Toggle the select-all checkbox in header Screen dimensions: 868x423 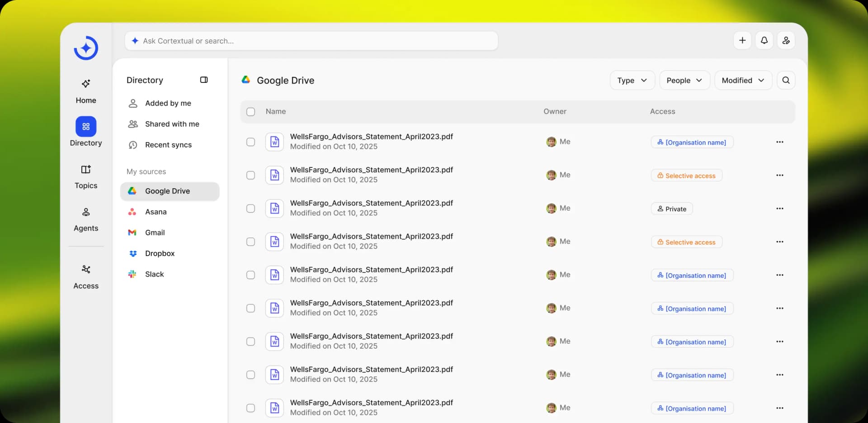(250, 112)
